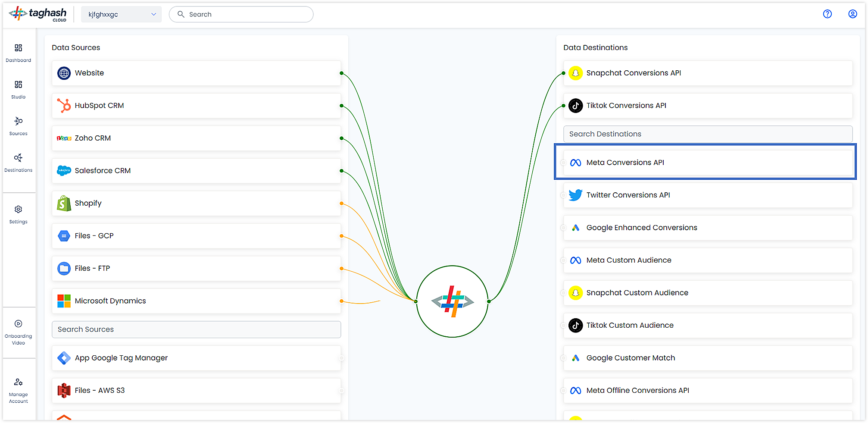868x423 pixels.
Task: Select the Twitter Conversions API label
Action: (628, 195)
